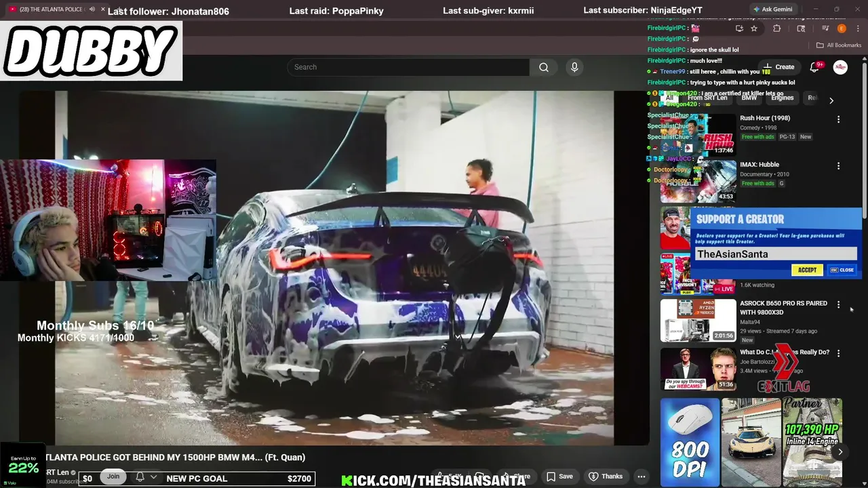
Task: Open options for Joe Bartolozzi webcam video
Action: point(838,353)
